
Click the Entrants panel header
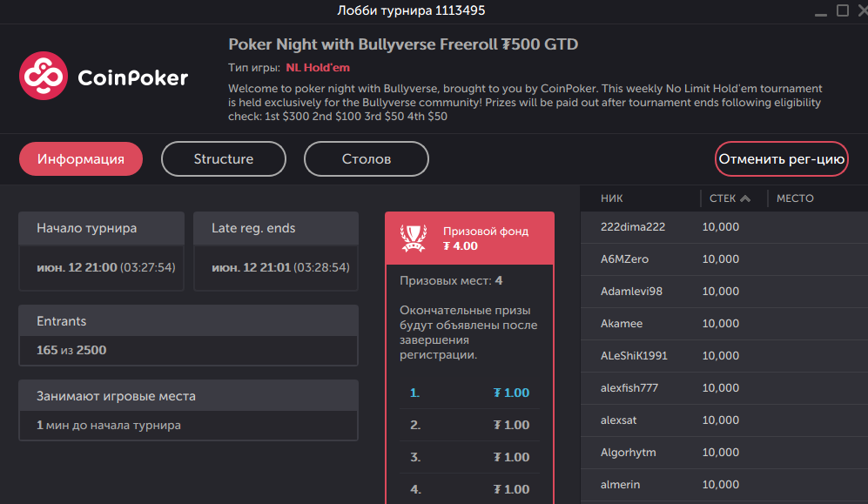(x=188, y=321)
